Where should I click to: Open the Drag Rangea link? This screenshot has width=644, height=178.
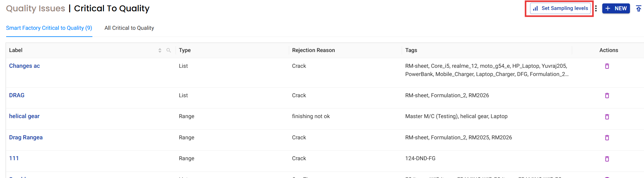coord(26,138)
